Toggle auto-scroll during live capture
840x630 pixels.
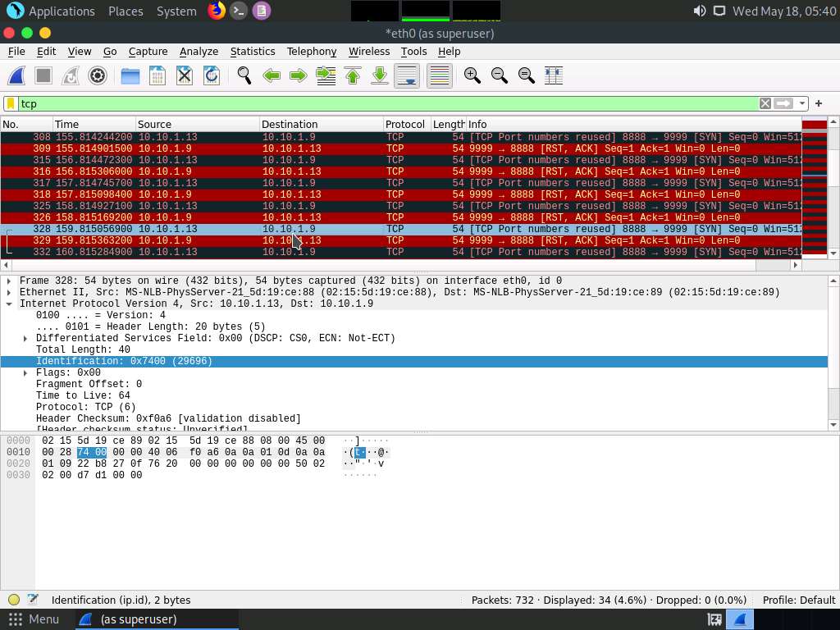tap(407, 75)
